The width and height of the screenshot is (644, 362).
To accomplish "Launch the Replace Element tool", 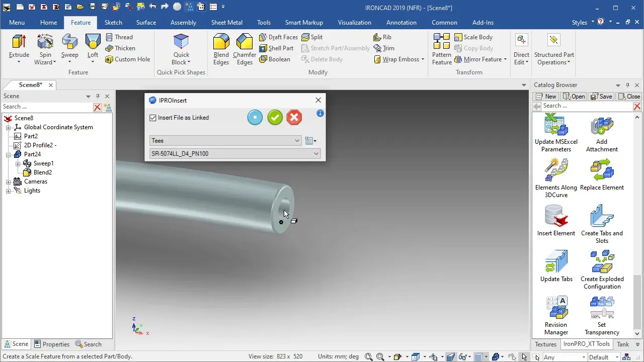I will [602, 175].
